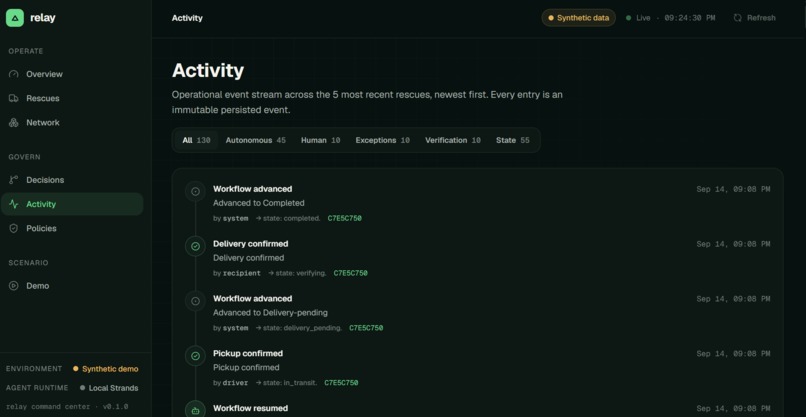Click the Demo play icon
This screenshot has width=806, height=417.
pyautogui.click(x=14, y=286)
